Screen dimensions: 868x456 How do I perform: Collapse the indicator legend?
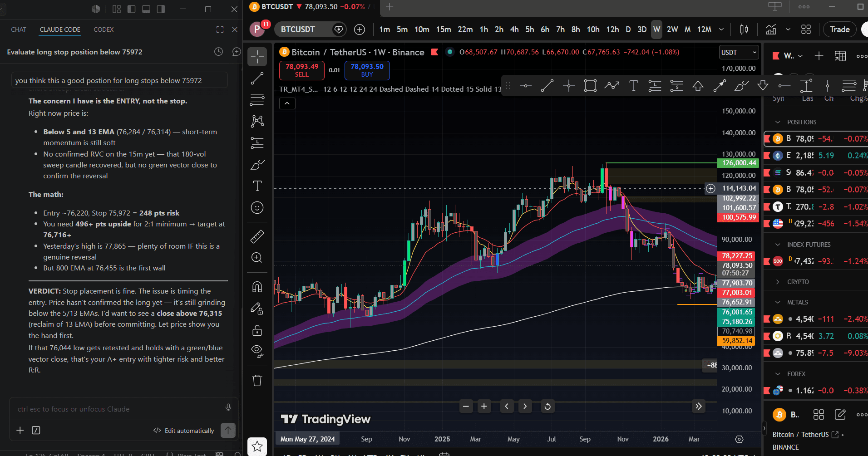tap(287, 103)
